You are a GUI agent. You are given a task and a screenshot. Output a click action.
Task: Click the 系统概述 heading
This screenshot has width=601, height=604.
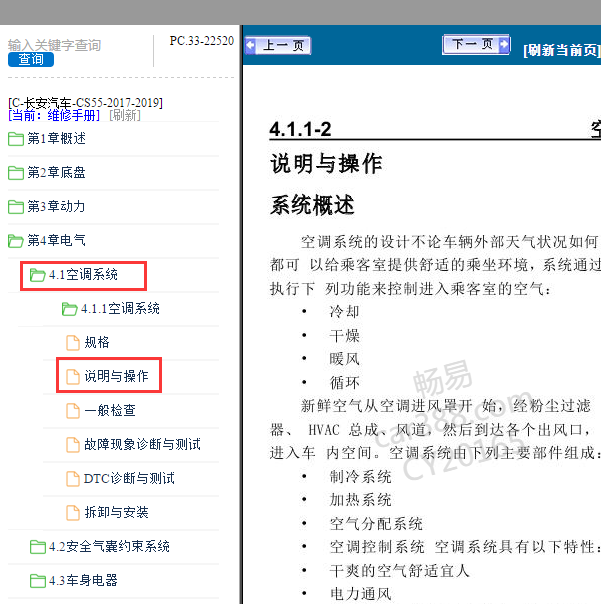coord(312,205)
